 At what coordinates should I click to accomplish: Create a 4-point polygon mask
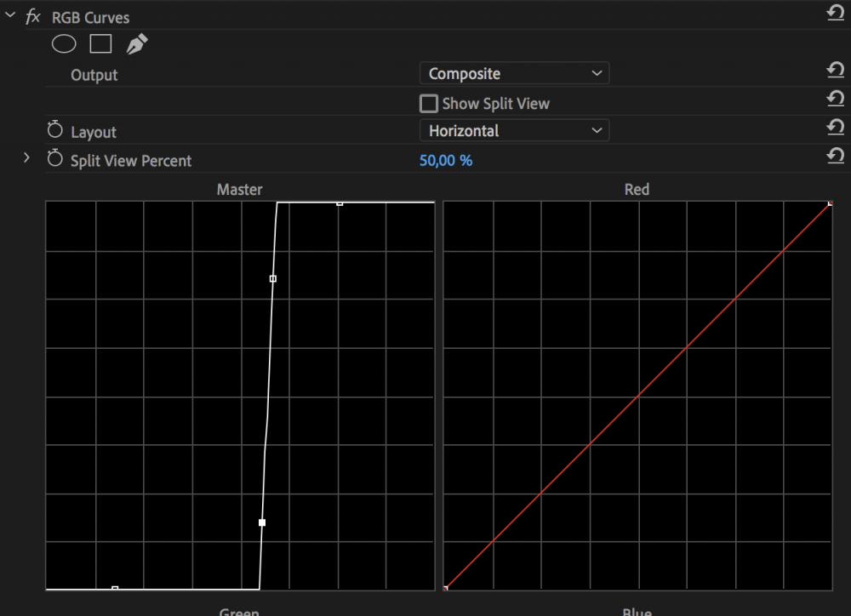100,44
